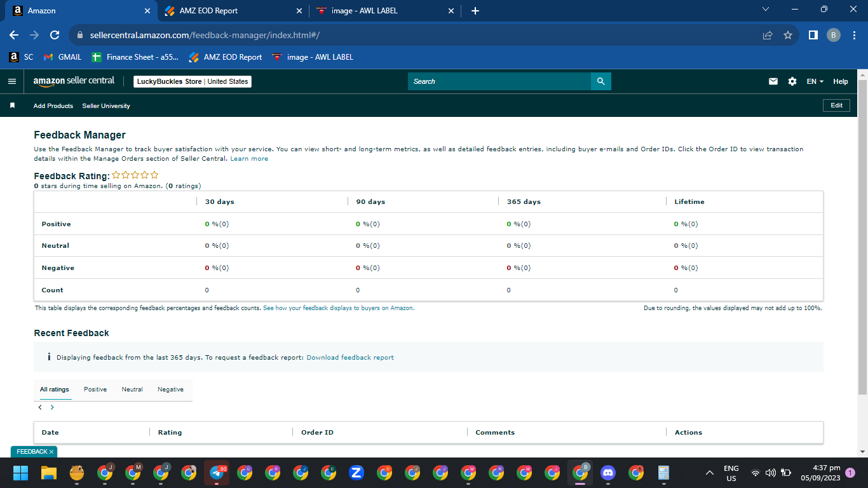Screen dimensions: 868x488
Task: Open the SC bookmark in bookmarks bar
Action: pos(21,57)
